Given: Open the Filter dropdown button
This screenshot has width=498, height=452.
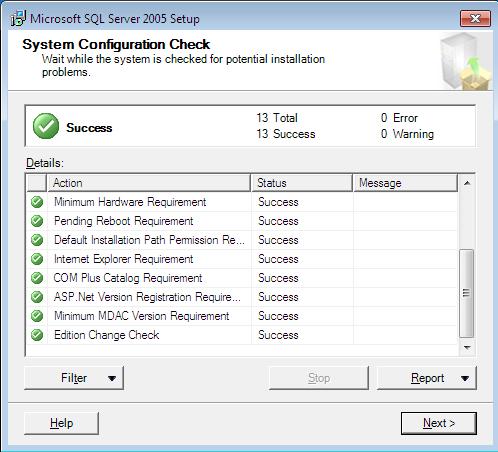Looking at the screenshot, I should tap(74, 378).
